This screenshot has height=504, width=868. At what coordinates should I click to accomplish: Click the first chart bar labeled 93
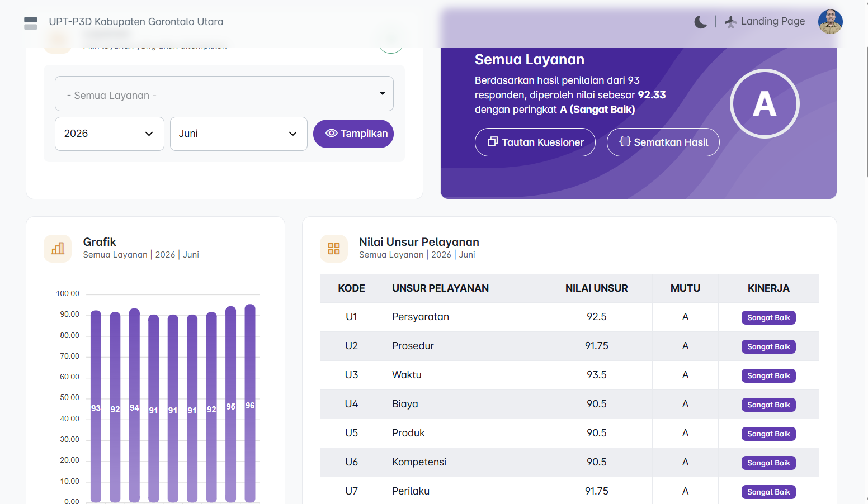[96, 406]
